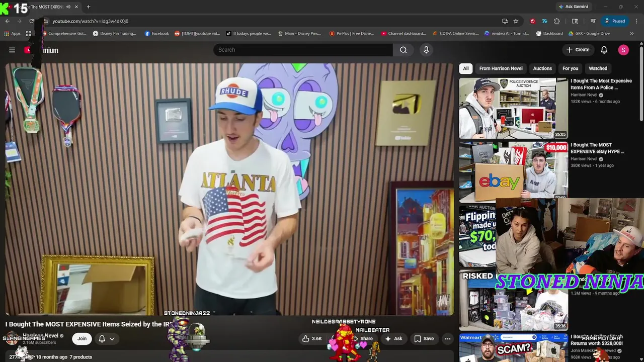This screenshot has height=362, width=644.
Task: Open the CDTFA Online Services bookmark
Action: [x=455, y=34]
